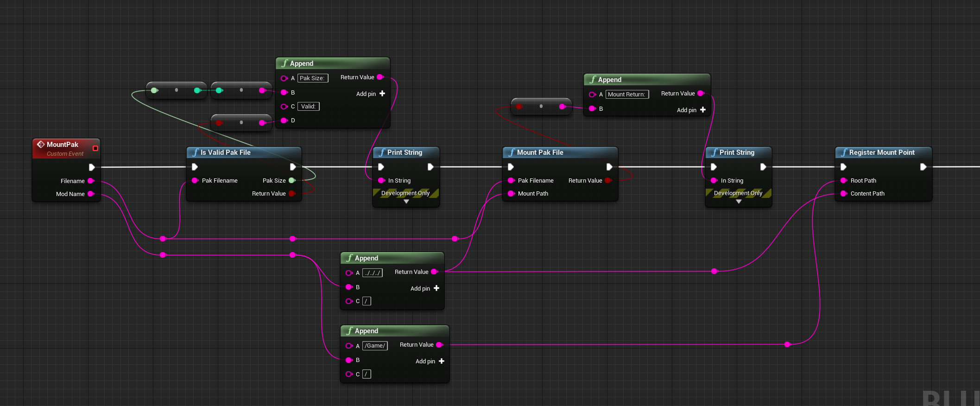Click the In String pin on the second Print String
The image size is (980, 406).
tap(714, 180)
